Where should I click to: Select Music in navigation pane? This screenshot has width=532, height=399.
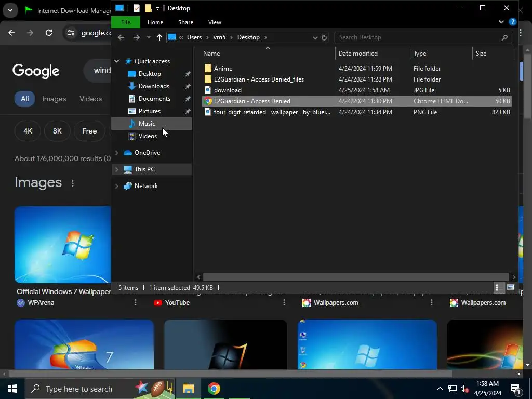click(x=147, y=124)
